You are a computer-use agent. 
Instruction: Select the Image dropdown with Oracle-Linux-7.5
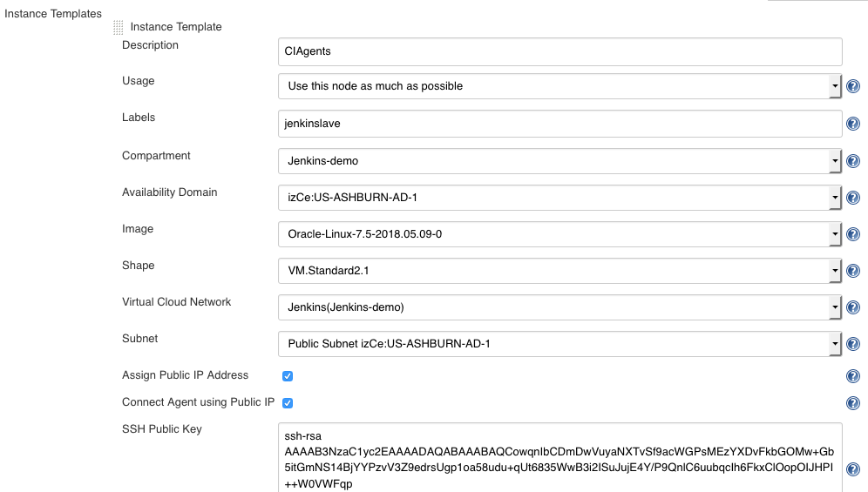point(559,234)
